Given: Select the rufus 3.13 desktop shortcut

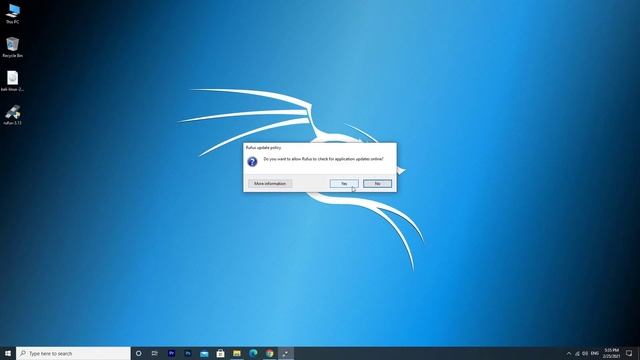Looking at the screenshot, I should [12, 115].
